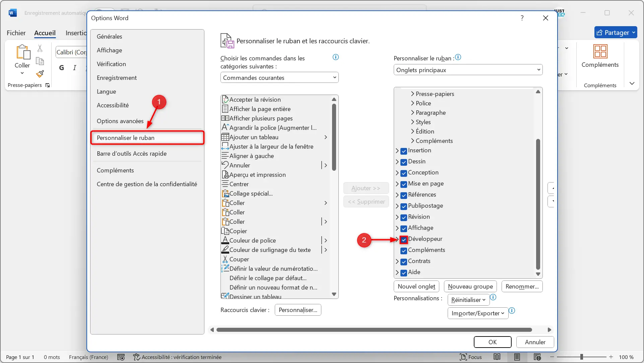The height and width of the screenshot is (363, 644).
Task: Click the Nouveau groupe button
Action: (x=470, y=286)
